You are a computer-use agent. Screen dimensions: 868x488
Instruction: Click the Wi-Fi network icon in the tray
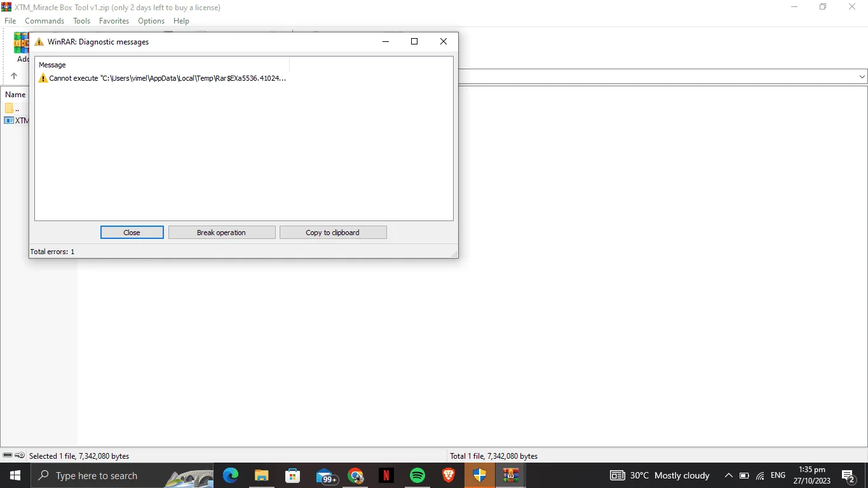coord(761,476)
